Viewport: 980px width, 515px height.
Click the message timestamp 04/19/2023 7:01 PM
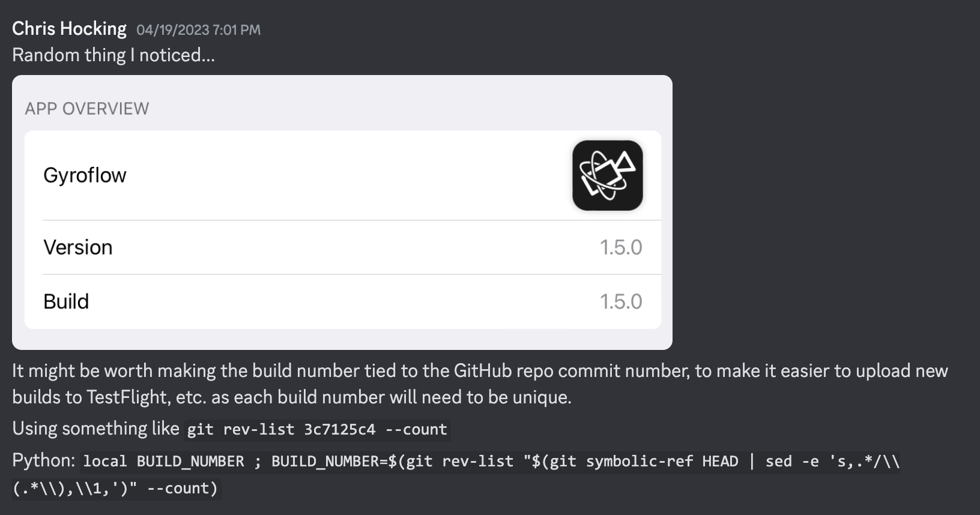[x=198, y=29]
